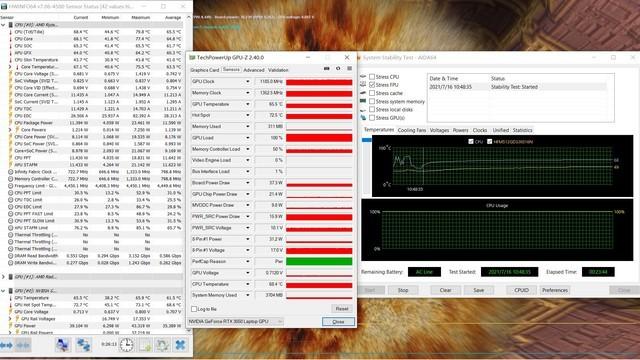Click HWiNFO expand columns arrows icon
Image resolution: width=640 pixels, height=360 pixels.
(7, 345)
